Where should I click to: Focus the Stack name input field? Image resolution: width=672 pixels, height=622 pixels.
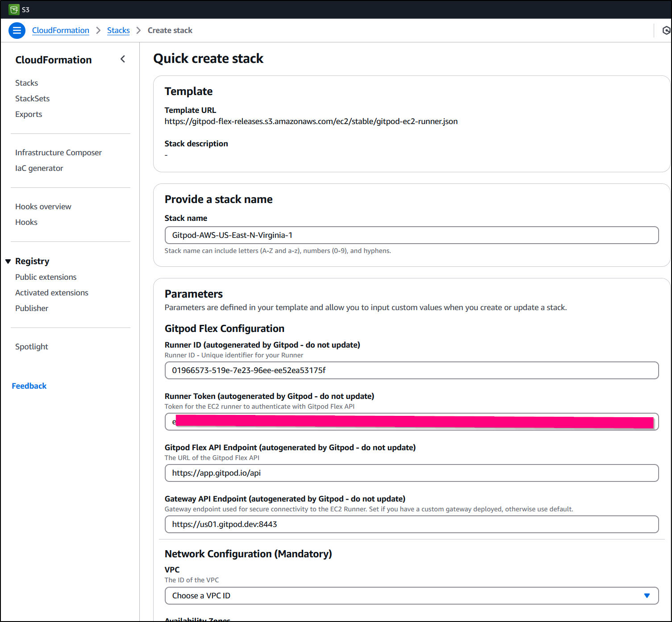(x=412, y=235)
